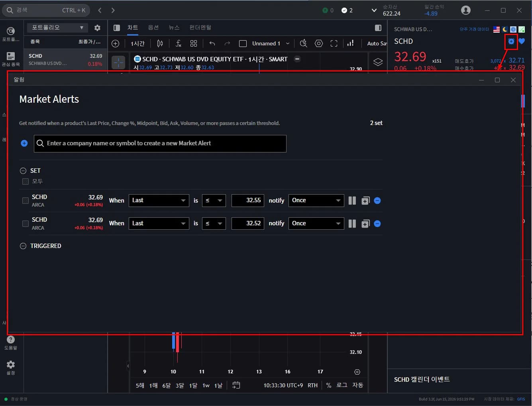Open the fx indicators tool
The width and height of the screenshot is (532, 406).
tap(179, 43)
